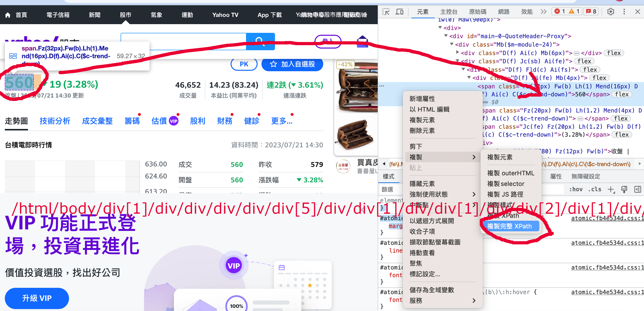This screenshot has width=644, height=311.
Task: Toggle the :hov element state panel
Action: (576, 189)
